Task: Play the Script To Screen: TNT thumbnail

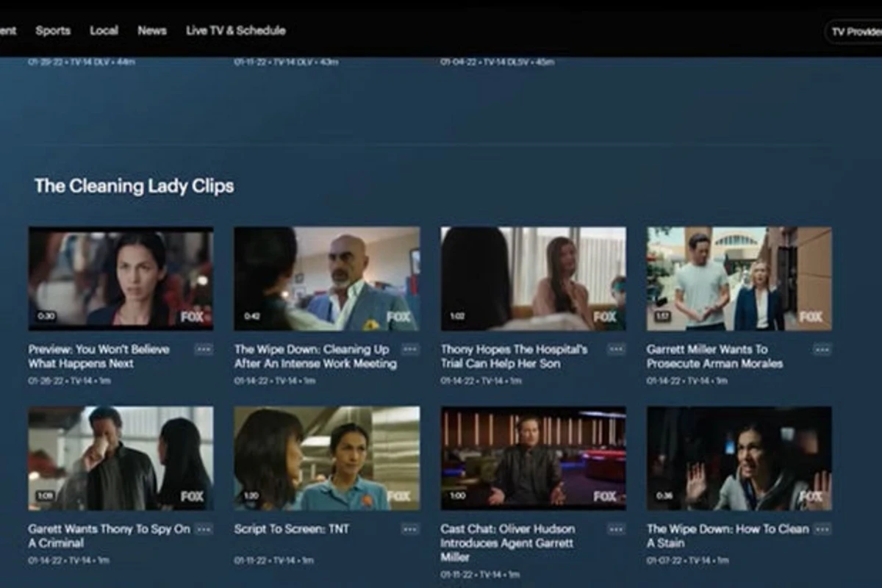Action: (327, 458)
